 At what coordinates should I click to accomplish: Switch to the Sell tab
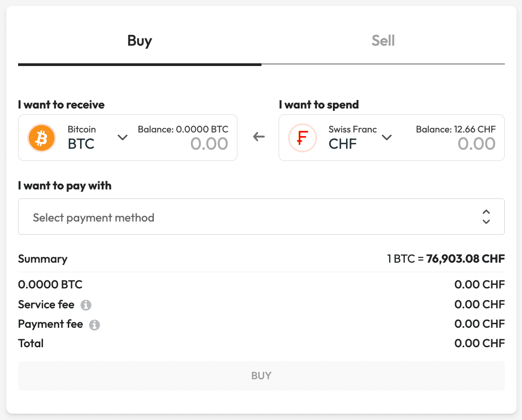pos(383,41)
